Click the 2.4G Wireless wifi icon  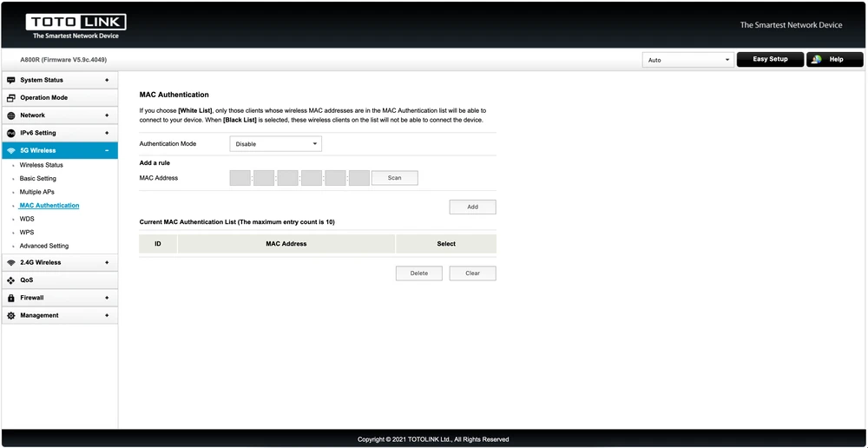pyautogui.click(x=11, y=262)
